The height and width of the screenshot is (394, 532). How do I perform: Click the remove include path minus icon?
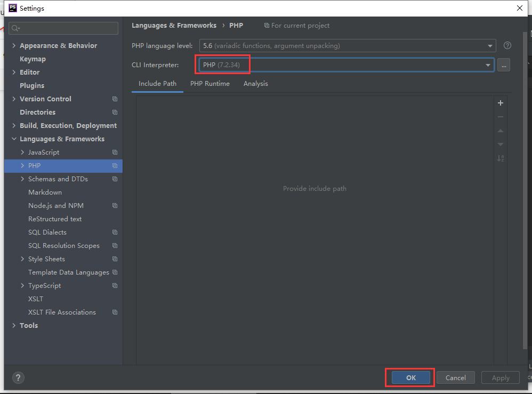(x=501, y=117)
